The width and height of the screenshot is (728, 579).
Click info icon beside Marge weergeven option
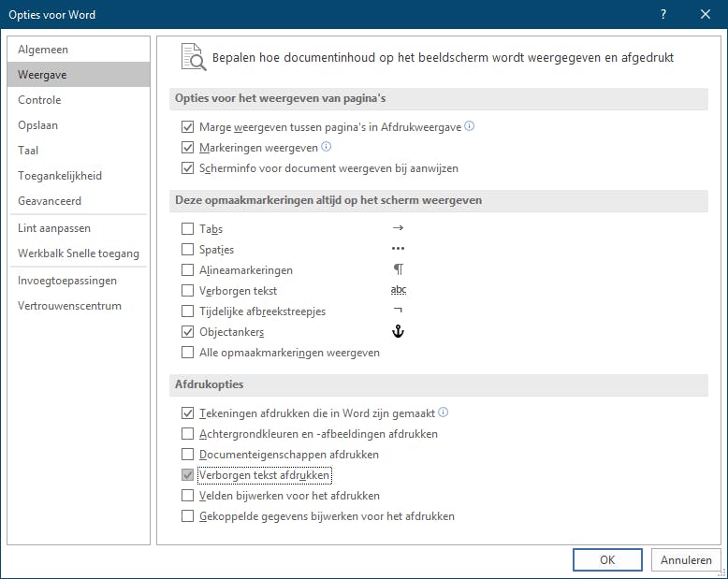pos(470,126)
